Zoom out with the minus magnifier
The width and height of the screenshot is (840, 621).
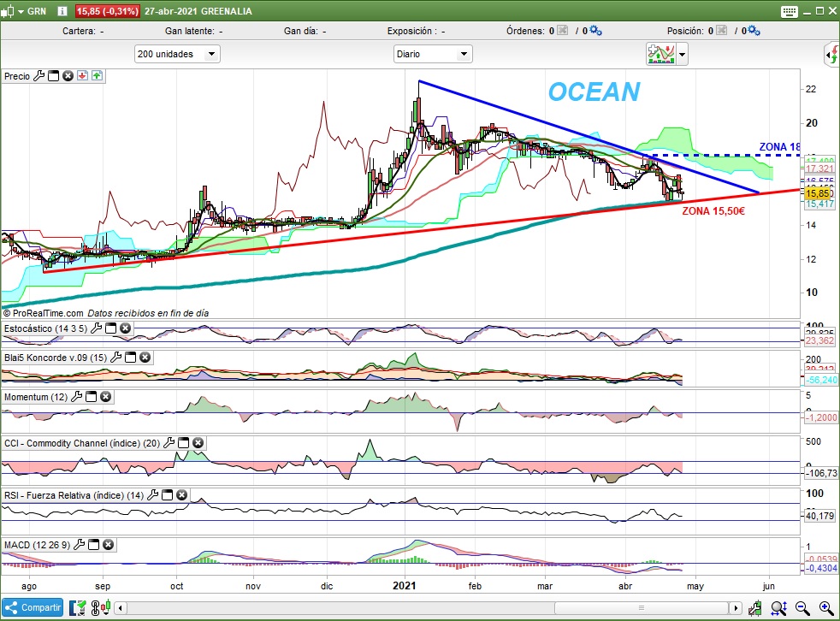coord(802,607)
